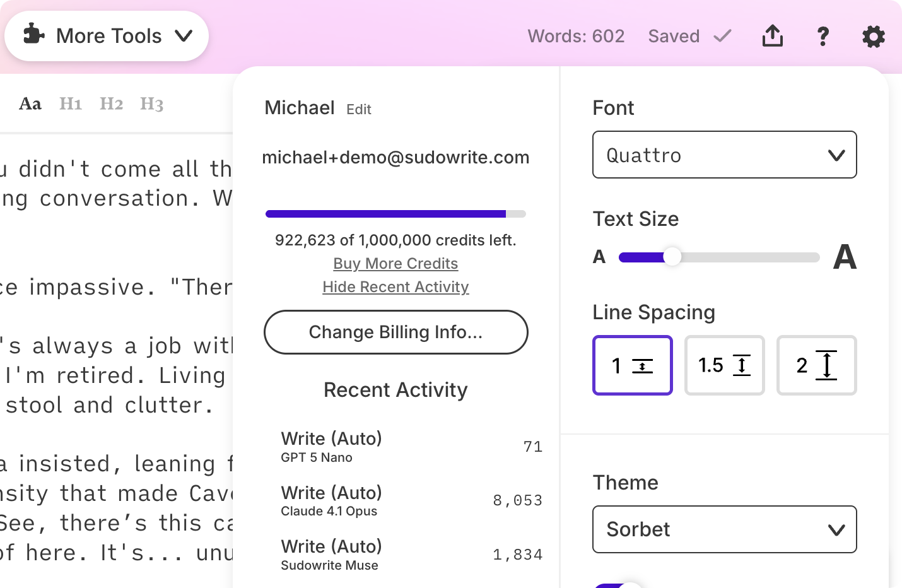Image resolution: width=902 pixels, height=588 pixels.
Task: Apply the H1 heading style
Action: [x=71, y=103]
